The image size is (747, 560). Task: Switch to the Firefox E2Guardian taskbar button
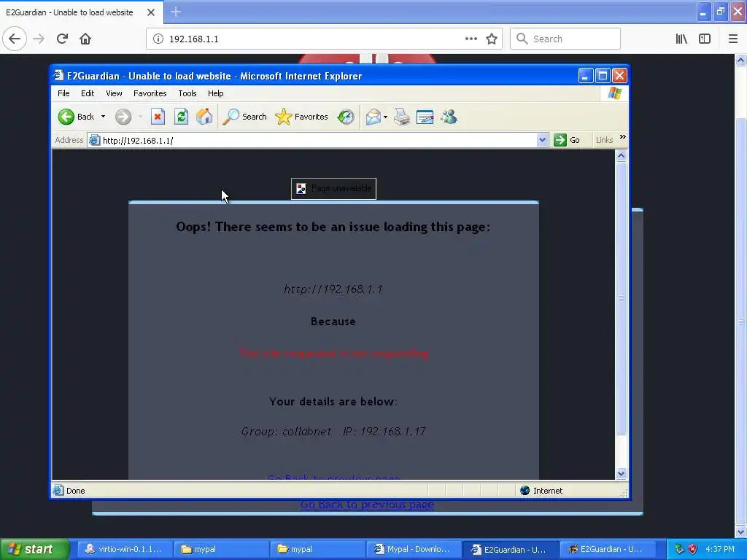606,550
